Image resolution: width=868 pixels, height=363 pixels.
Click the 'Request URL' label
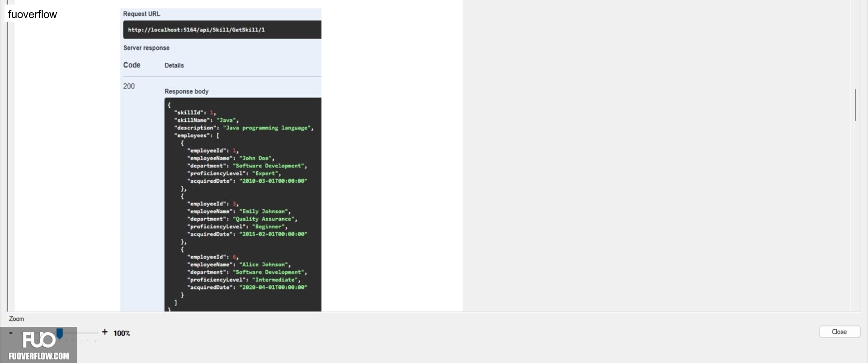coord(142,14)
